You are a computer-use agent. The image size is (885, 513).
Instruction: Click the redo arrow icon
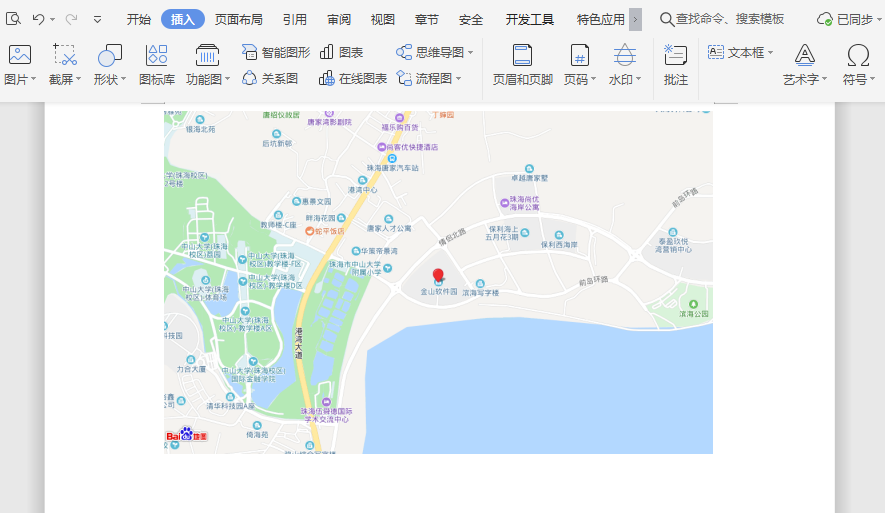tap(71, 19)
